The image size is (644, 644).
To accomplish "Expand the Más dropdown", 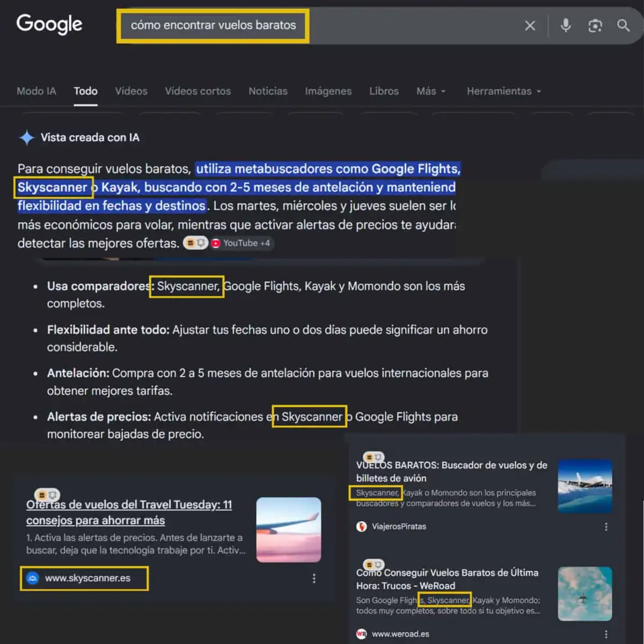I will click(431, 91).
